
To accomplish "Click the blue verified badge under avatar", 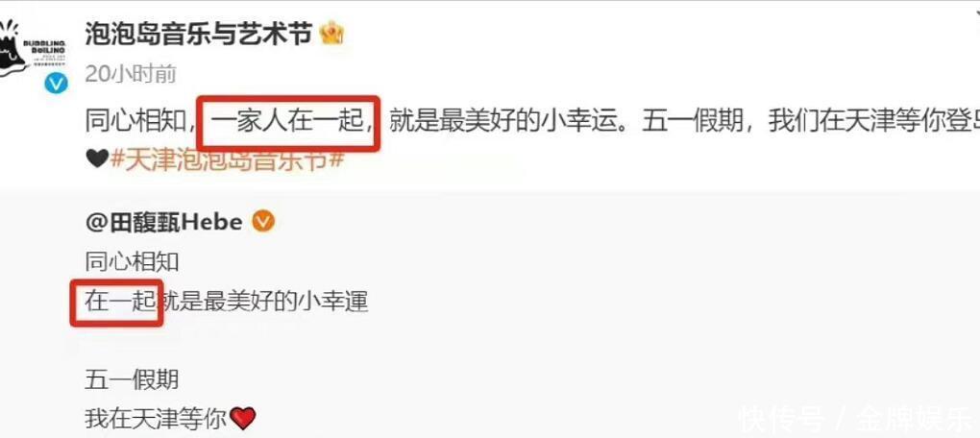I will coord(56,83).
